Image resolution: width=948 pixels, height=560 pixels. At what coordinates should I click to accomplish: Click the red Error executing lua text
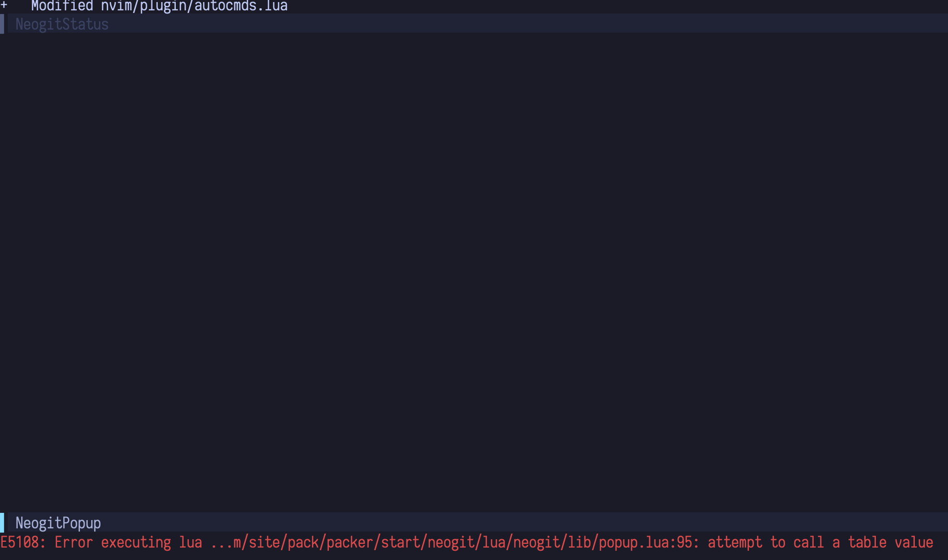(130, 542)
